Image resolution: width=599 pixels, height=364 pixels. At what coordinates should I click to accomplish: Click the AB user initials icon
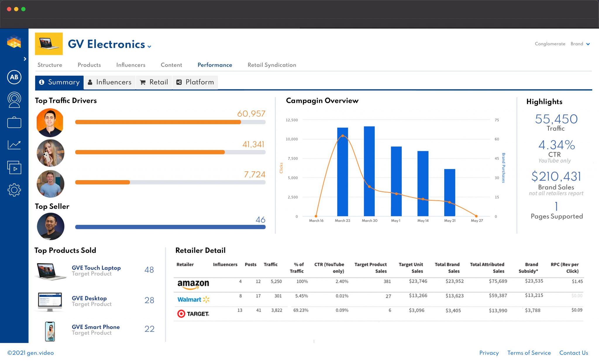pyautogui.click(x=14, y=77)
